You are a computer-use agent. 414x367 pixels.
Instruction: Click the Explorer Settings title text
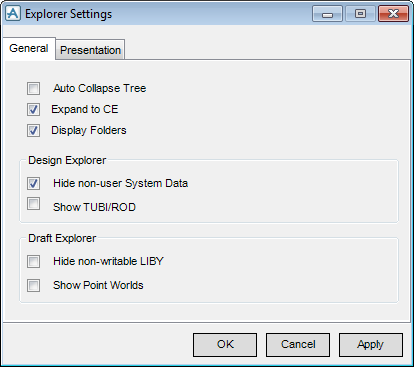pos(69,14)
